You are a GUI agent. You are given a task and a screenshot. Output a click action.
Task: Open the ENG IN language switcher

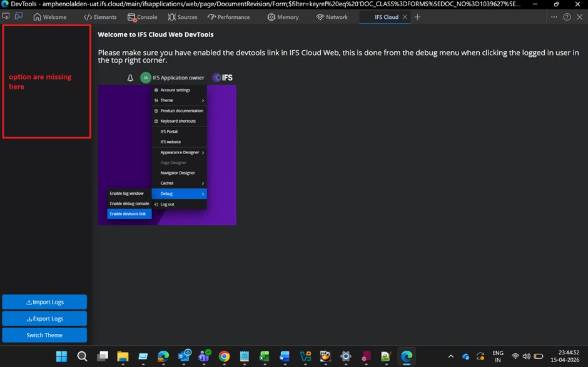tap(498, 356)
